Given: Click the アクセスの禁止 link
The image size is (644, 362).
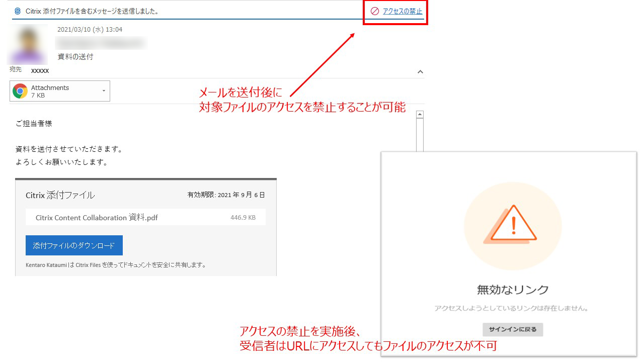Looking at the screenshot, I should (x=403, y=11).
